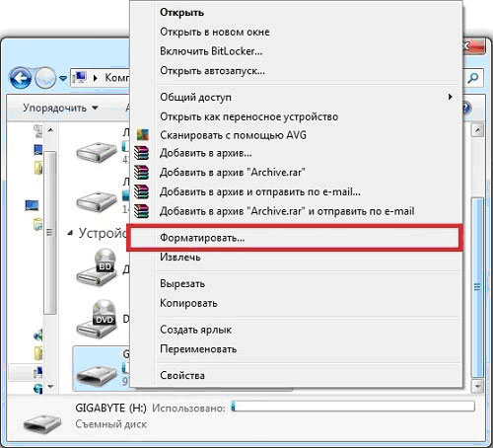Click the Forward navigation arrow button
This screenshot has width=493, height=448.
point(45,78)
